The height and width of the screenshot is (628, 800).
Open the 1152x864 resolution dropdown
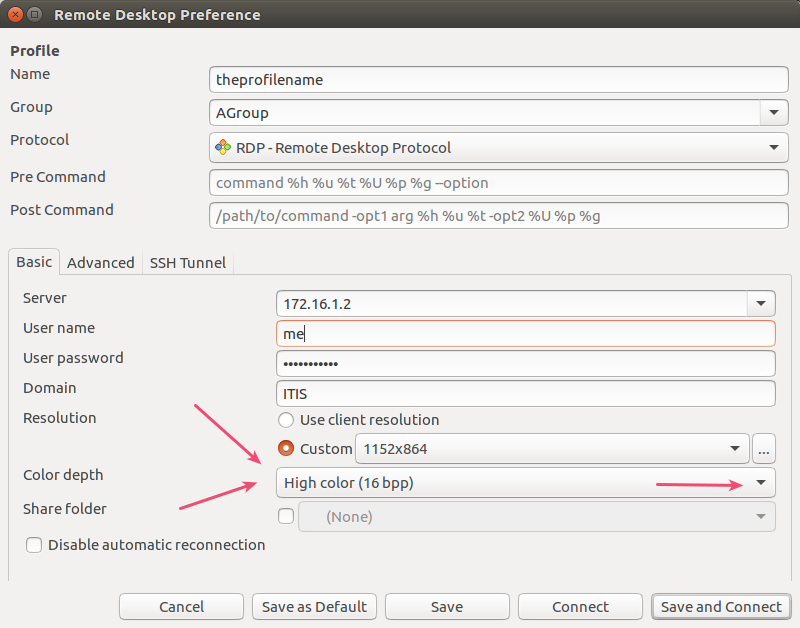coord(552,448)
